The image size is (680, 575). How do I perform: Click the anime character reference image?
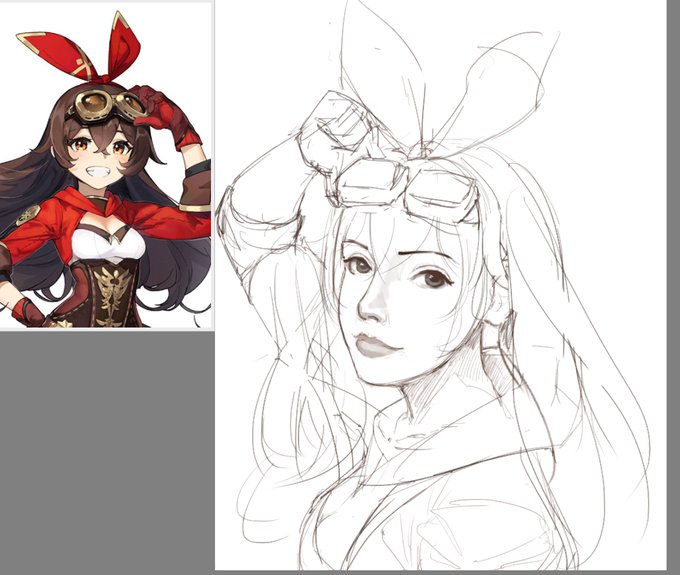point(105,166)
